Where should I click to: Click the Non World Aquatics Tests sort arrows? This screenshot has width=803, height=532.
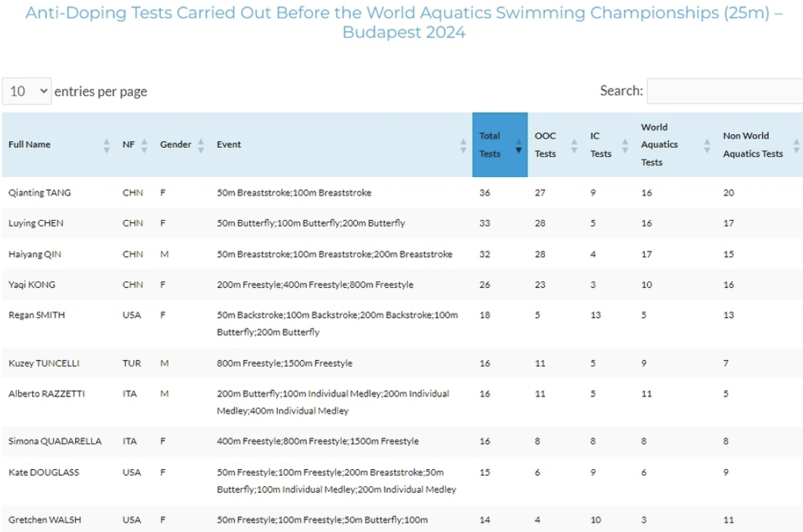tap(796, 145)
